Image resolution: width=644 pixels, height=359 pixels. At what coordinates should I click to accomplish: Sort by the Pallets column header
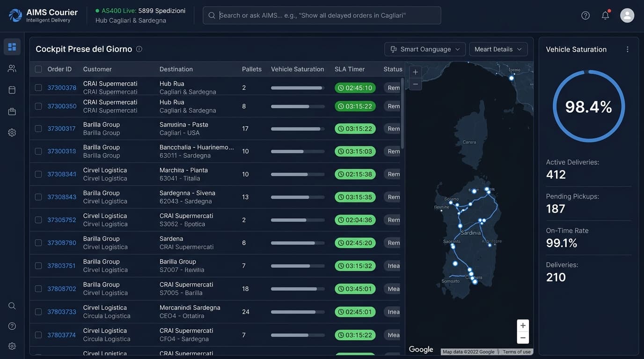pyautogui.click(x=252, y=69)
